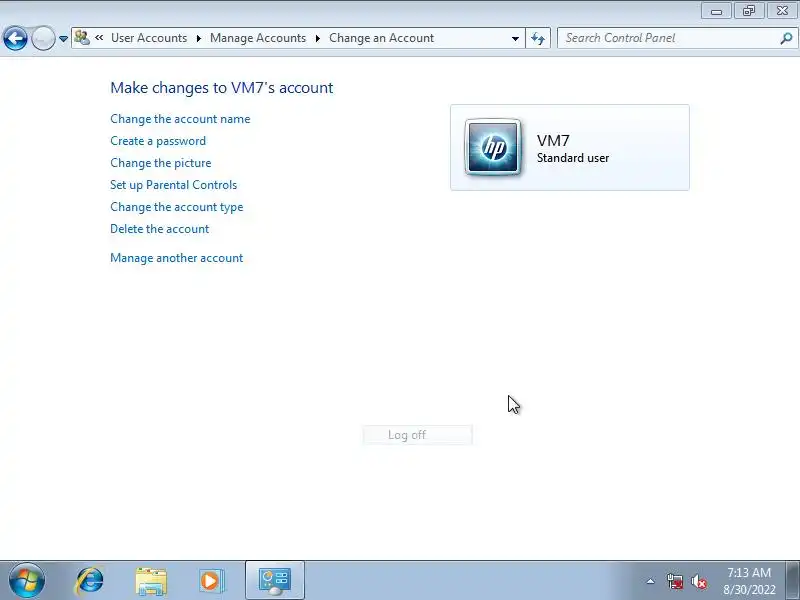This screenshot has width=800, height=600.
Task: Choose Delete the account
Action: pos(160,229)
